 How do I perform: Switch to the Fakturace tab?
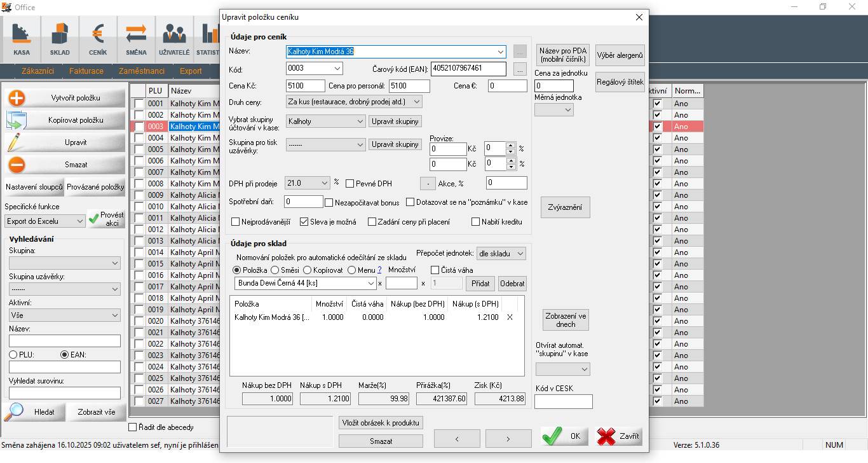tap(86, 71)
